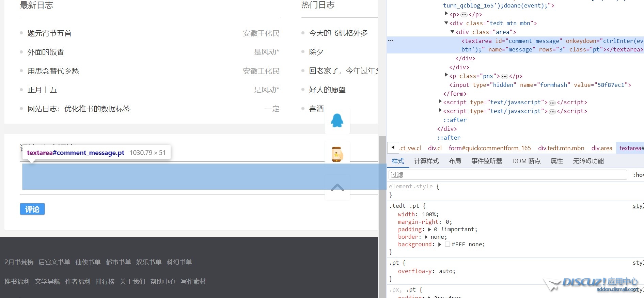The image size is (644, 298).
Task: Click footer link 后宫文书单
Action: tap(54, 262)
